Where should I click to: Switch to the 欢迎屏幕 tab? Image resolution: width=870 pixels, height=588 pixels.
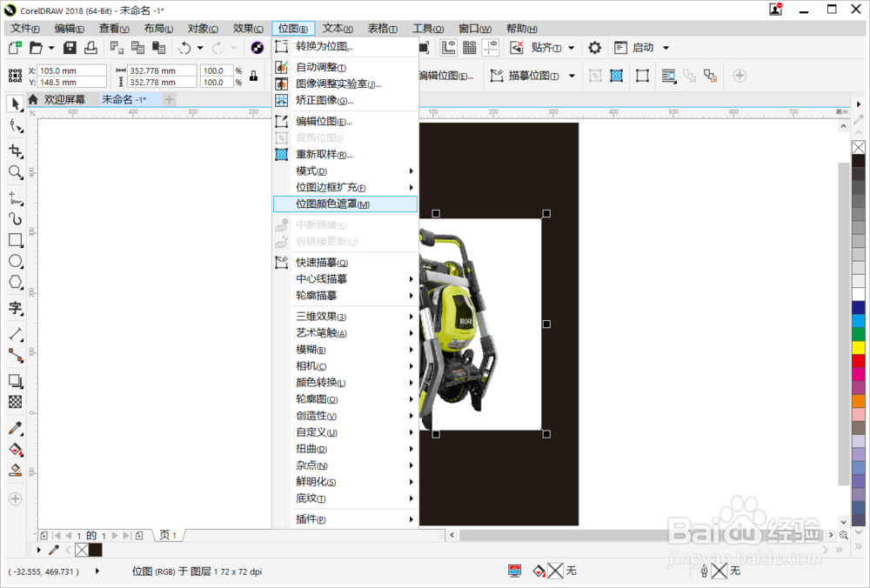click(x=64, y=99)
